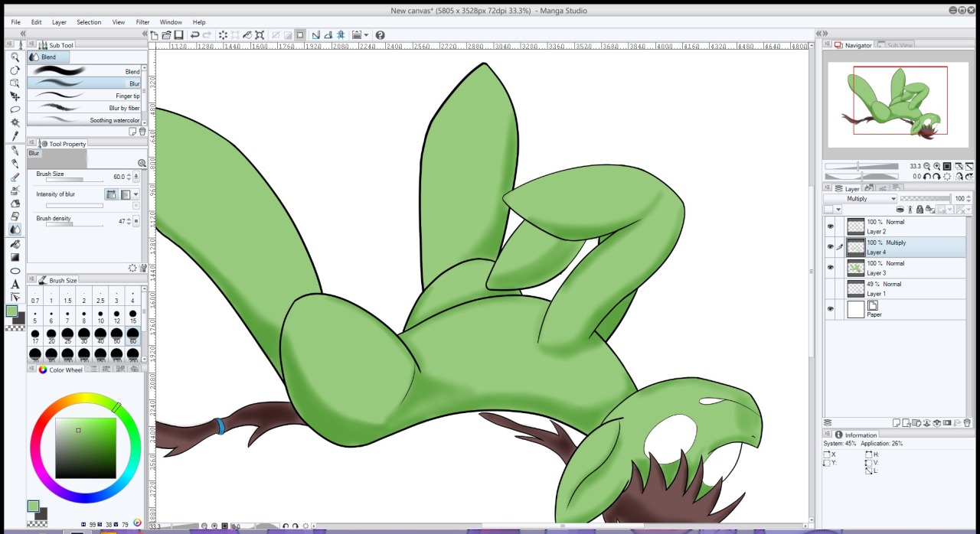Pick the 2.5 brush size preset
The height and width of the screenshot is (534, 980).
tap(100, 297)
